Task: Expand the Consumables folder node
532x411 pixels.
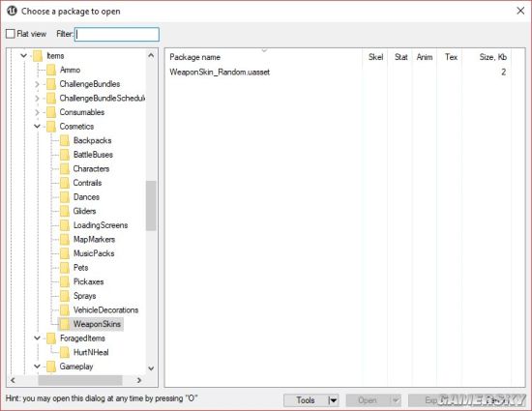Action: coord(37,112)
